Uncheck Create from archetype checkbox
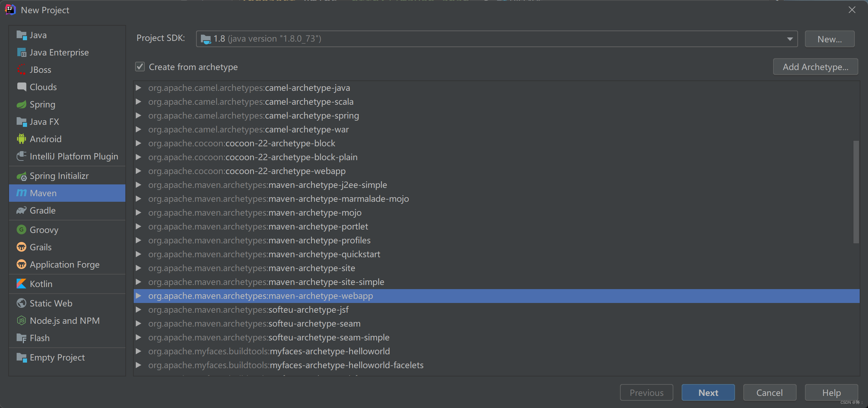The image size is (868, 408). [x=140, y=67]
